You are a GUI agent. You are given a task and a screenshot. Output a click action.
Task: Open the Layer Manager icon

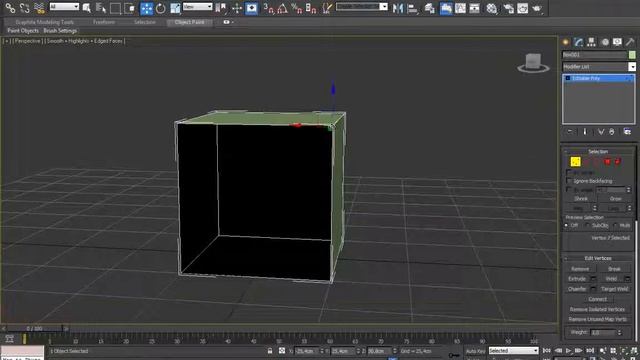pos(429,8)
